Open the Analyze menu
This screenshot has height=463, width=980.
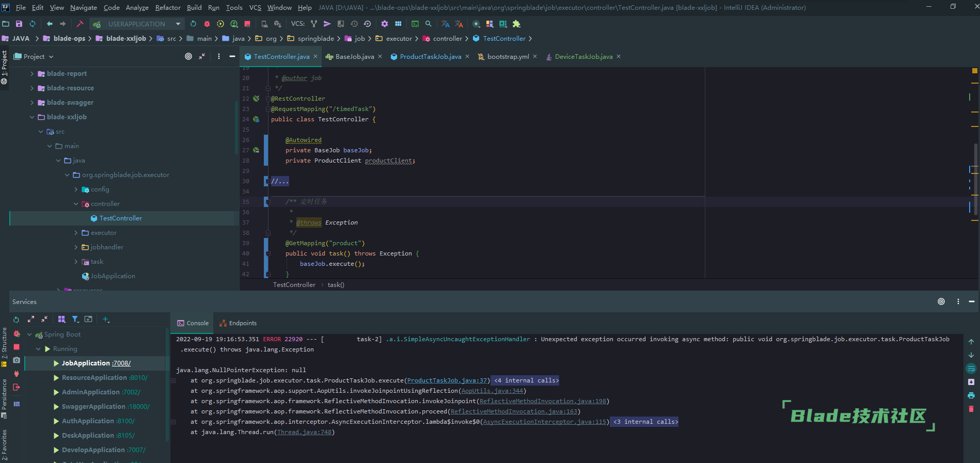(x=137, y=7)
